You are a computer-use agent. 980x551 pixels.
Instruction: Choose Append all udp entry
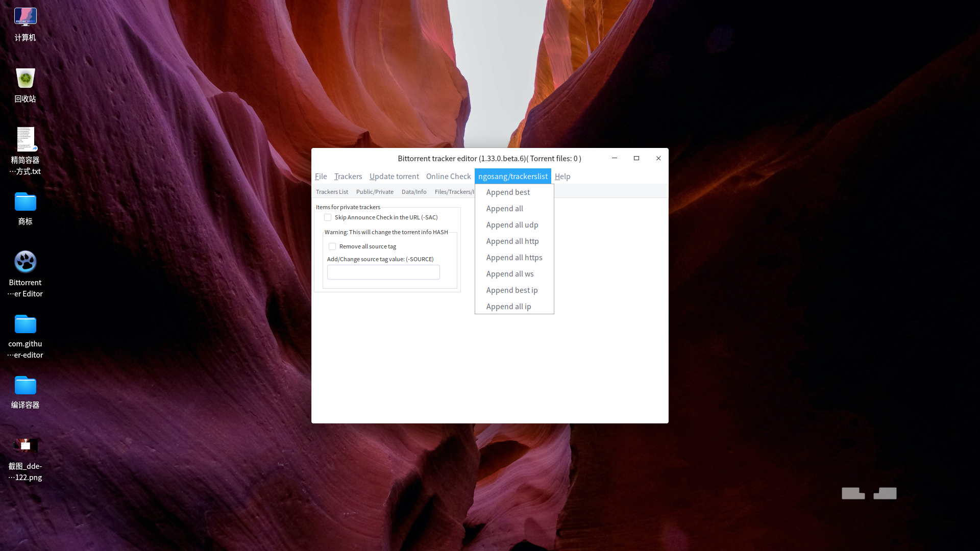(512, 225)
